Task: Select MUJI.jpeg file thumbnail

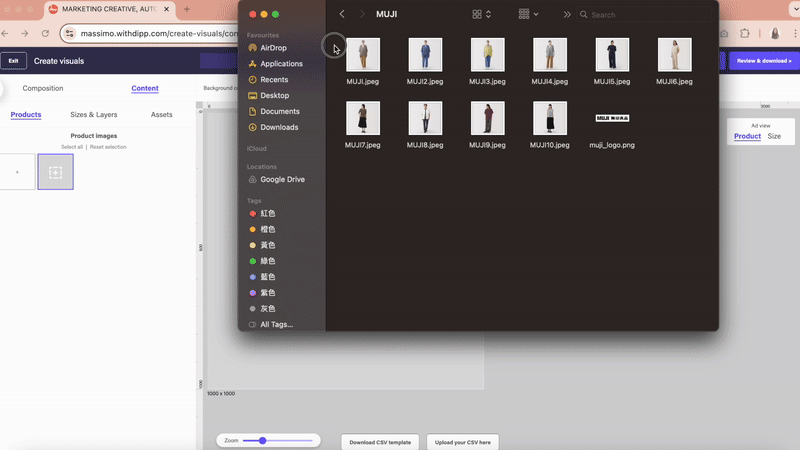Action: point(363,55)
